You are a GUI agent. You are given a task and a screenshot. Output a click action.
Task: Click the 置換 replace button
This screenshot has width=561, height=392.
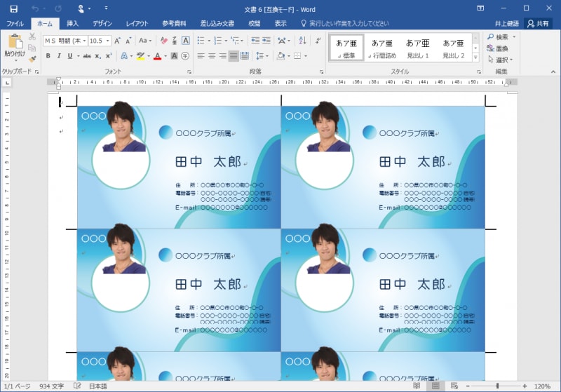pyautogui.click(x=498, y=48)
